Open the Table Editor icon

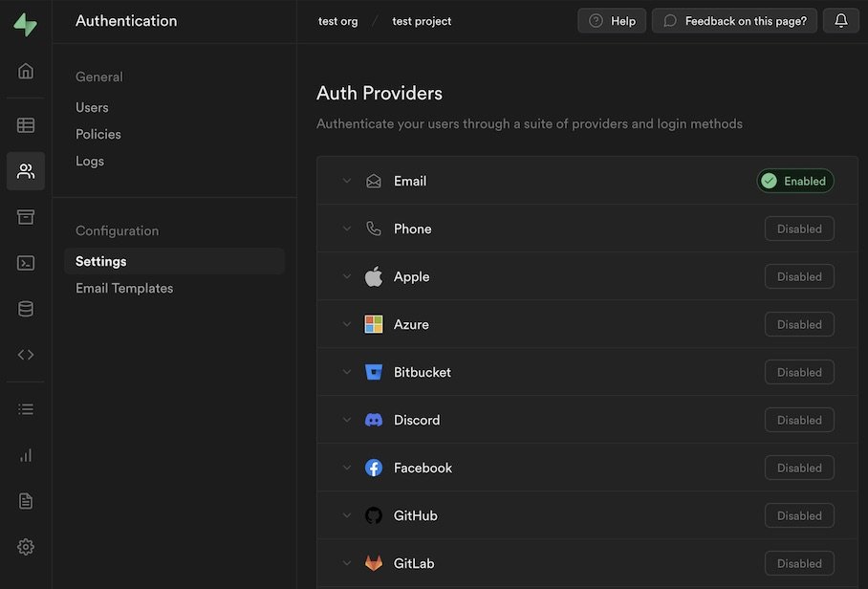coord(26,125)
